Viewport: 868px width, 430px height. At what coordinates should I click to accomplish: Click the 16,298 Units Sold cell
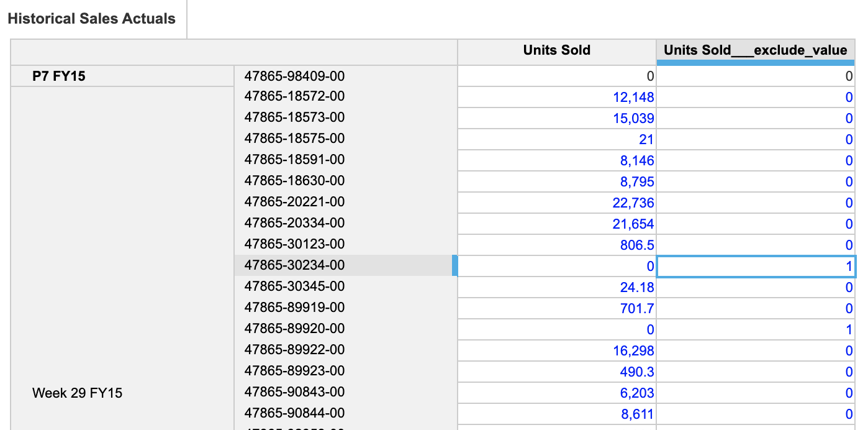(557, 350)
